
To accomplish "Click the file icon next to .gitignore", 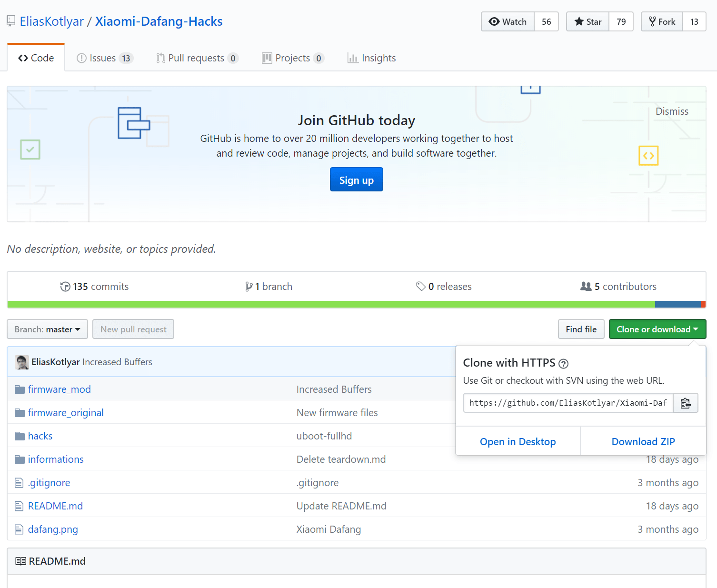I will click(x=19, y=483).
